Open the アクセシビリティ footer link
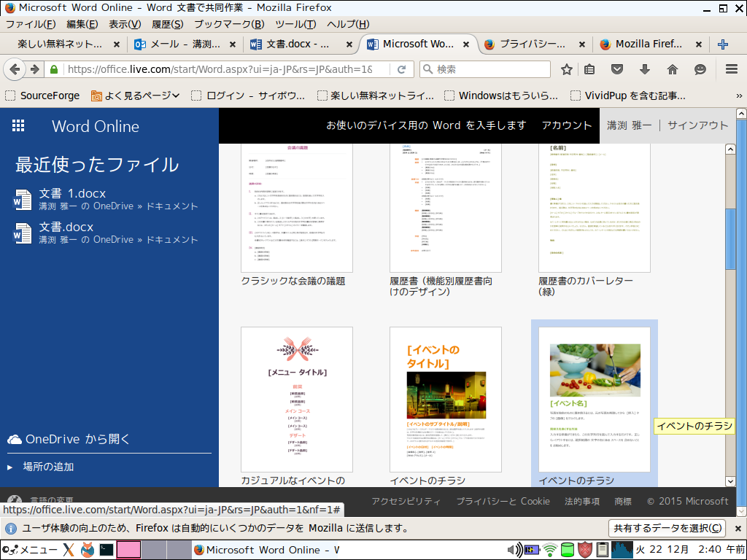 406,502
